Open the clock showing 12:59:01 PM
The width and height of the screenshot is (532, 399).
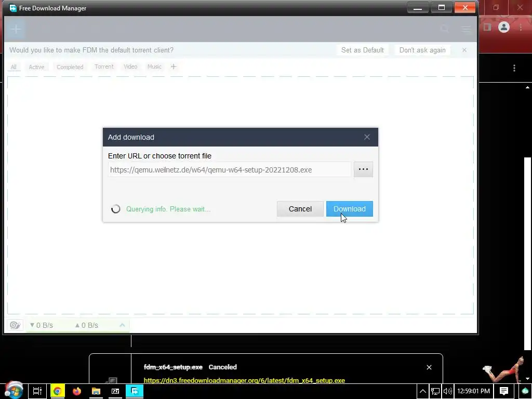[x=474, y=391]
